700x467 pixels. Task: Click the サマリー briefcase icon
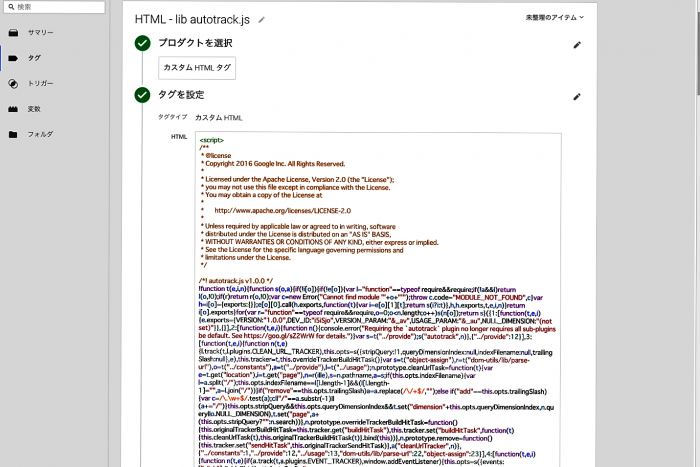(13, 33)
